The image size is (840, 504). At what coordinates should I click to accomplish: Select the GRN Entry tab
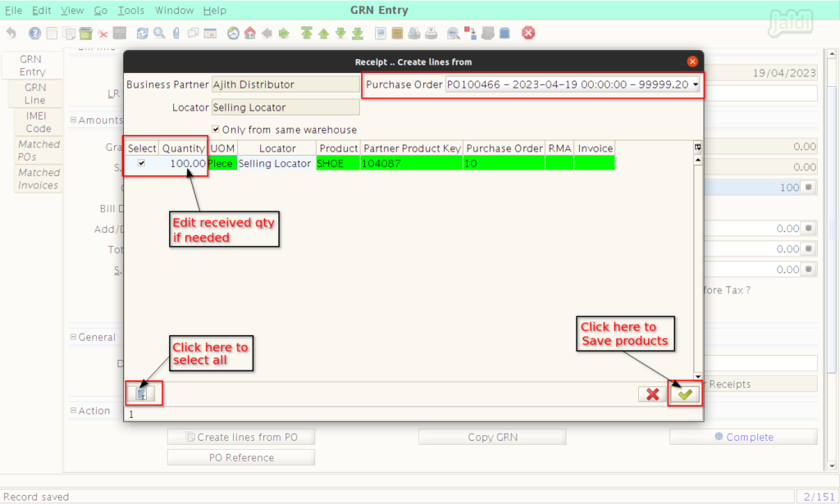32,66
